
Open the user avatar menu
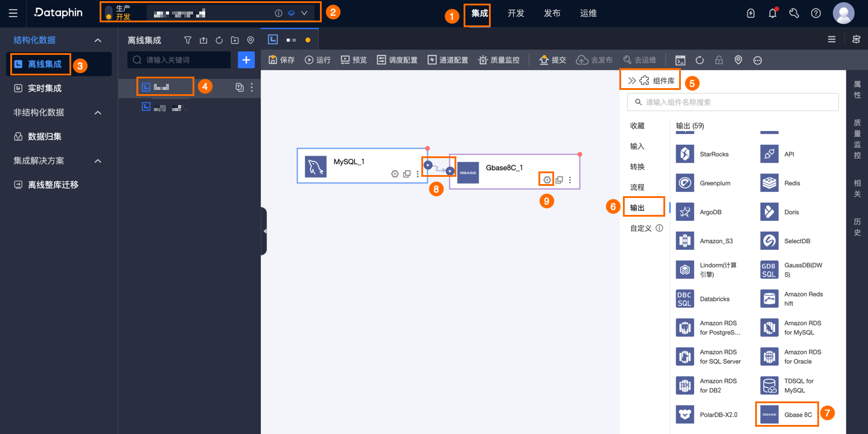(843, 13)
